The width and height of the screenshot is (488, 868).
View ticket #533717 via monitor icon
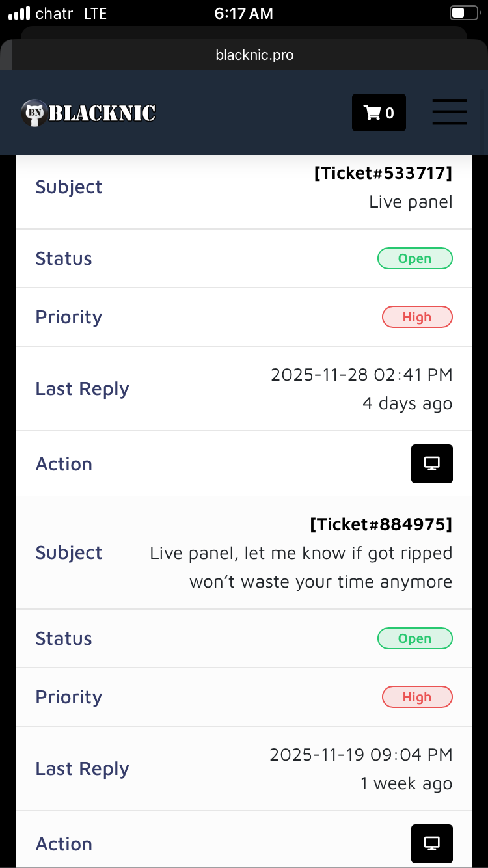(x=431, y=464)
